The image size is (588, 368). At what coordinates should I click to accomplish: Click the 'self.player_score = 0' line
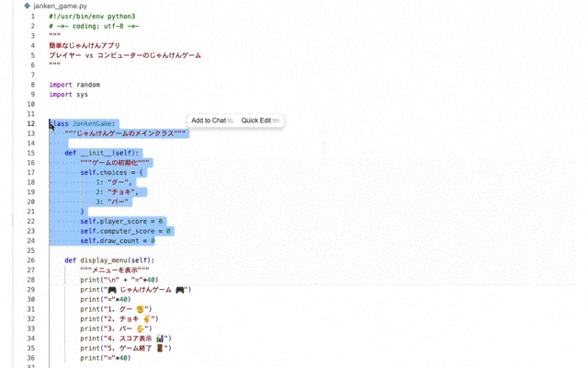[x=121, y=221]
